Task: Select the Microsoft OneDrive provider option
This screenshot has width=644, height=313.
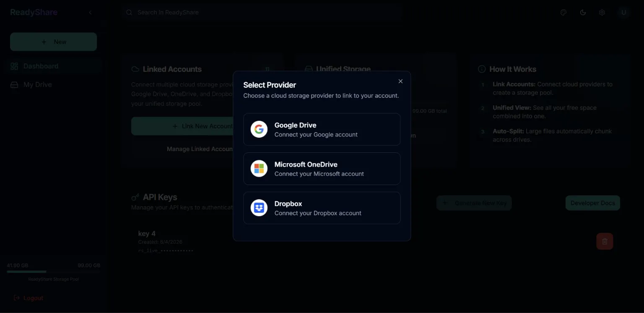Action: 322,169
